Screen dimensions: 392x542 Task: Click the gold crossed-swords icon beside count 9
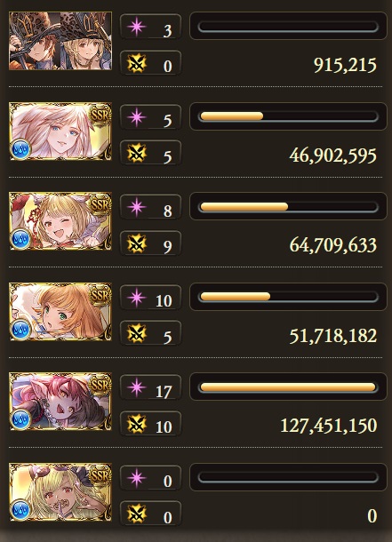tap(136, 243)
